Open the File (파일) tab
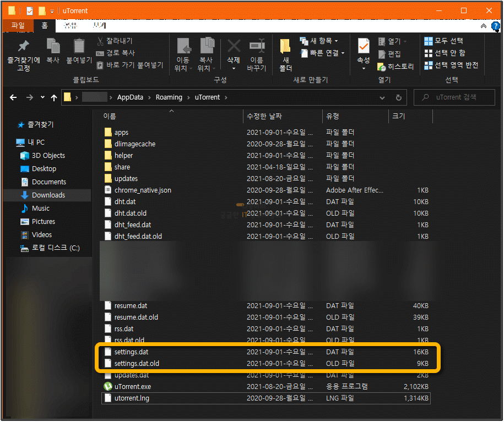The height and width of the screenshot is (422, 504). 18,26
